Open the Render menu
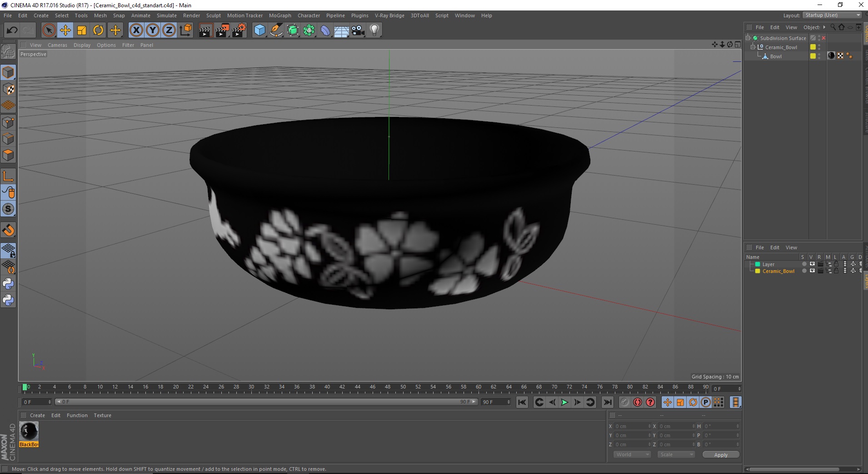This screenshot has height=474, width=868. point(191,15)
